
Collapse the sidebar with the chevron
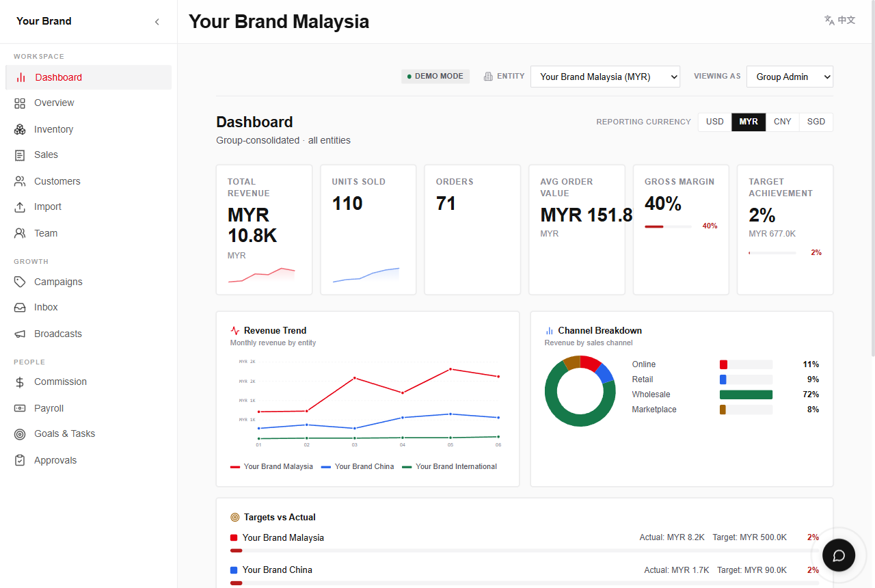tap(157, 22)
